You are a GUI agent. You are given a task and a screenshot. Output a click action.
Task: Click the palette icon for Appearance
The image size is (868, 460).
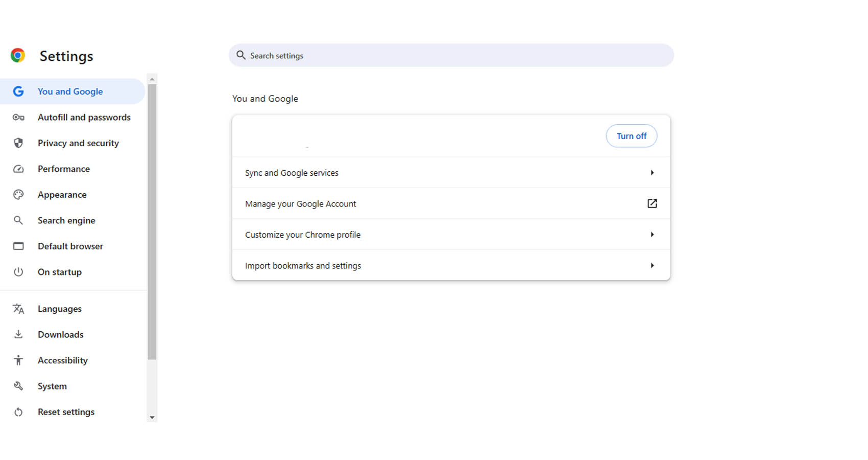click(18, 195)
